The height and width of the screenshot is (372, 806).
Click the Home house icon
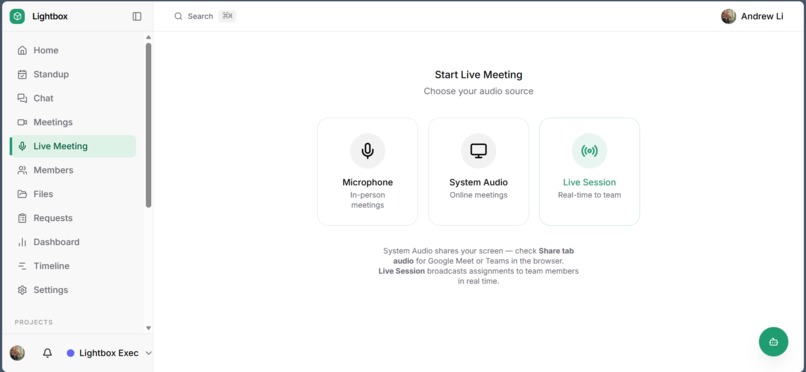[x=22, y=50]
